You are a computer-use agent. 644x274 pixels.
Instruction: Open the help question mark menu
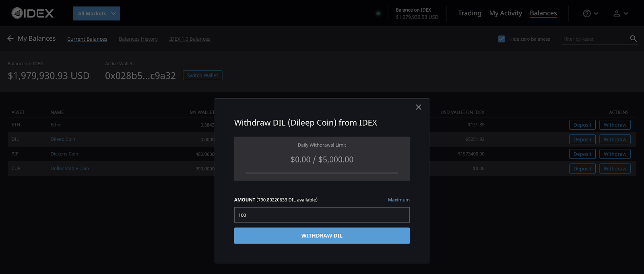click(587, 13)
